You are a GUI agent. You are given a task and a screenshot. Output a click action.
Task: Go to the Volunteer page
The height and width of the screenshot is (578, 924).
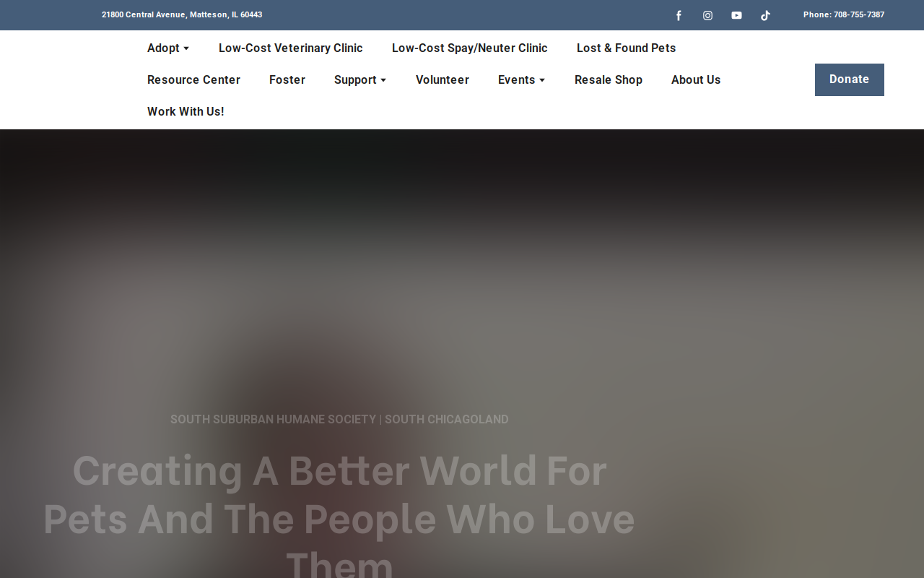(443, 79)
